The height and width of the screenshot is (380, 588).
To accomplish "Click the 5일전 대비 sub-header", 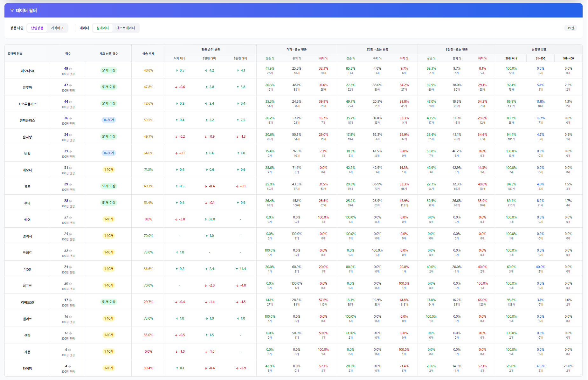I will pyautogui.click(x=240, y=58).
